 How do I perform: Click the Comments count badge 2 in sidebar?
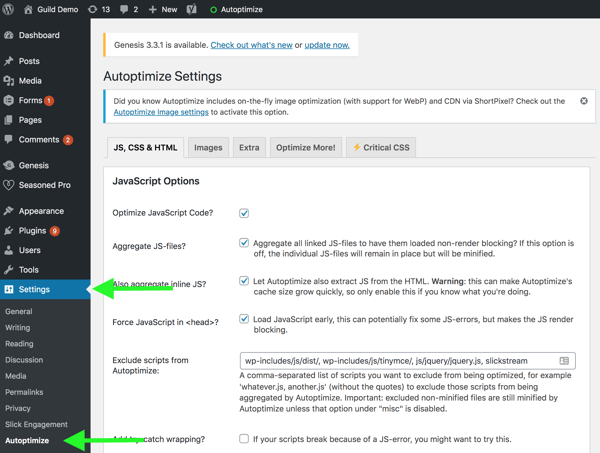click(68, 140)
